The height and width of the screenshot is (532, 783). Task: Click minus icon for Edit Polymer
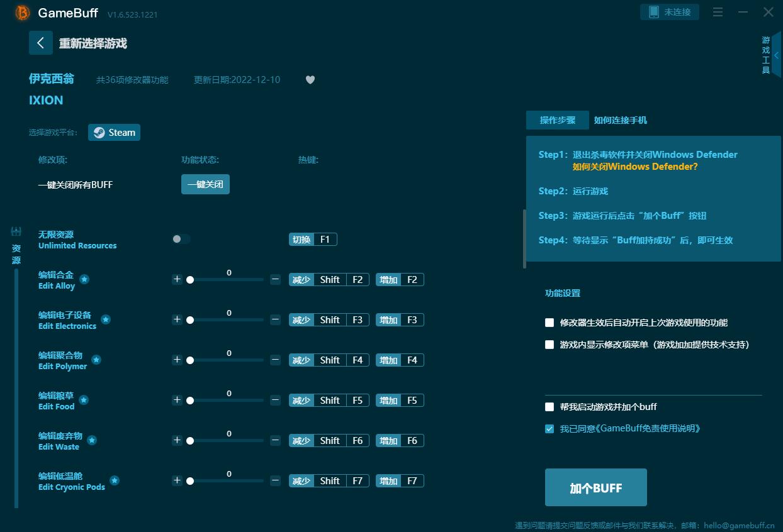275,360
